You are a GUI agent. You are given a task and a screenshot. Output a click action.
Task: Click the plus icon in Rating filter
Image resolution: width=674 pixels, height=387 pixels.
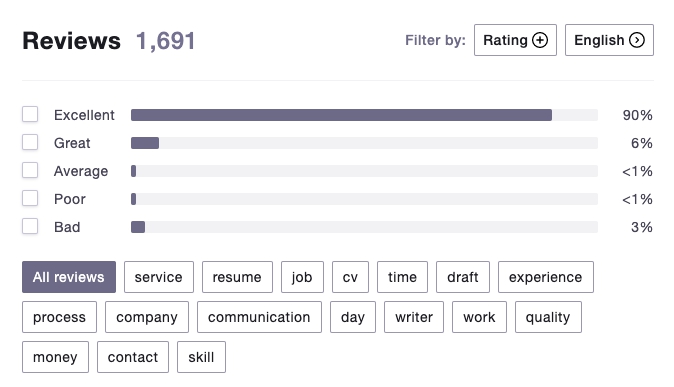[540, 40]
